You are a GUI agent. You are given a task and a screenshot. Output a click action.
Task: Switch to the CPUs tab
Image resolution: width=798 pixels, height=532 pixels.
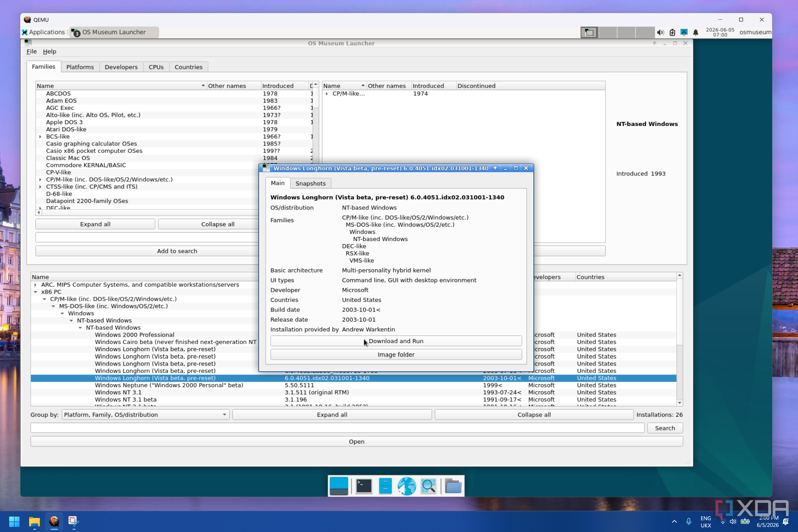[156, 67]
